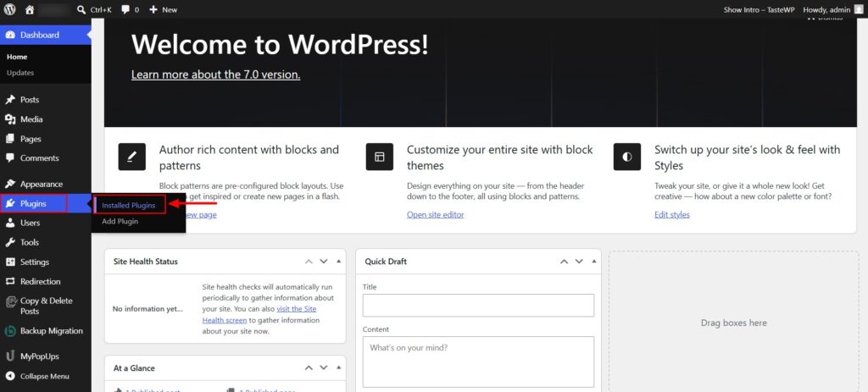Follow the Edit styles link
Viewport: 868px width, 392px height.
point(672,214)
